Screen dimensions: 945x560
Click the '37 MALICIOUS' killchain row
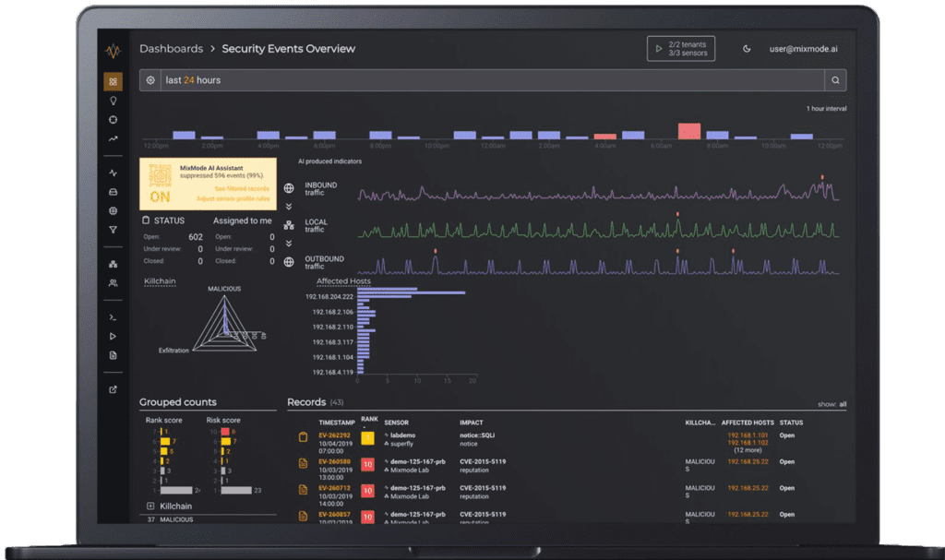coord(208,519)
